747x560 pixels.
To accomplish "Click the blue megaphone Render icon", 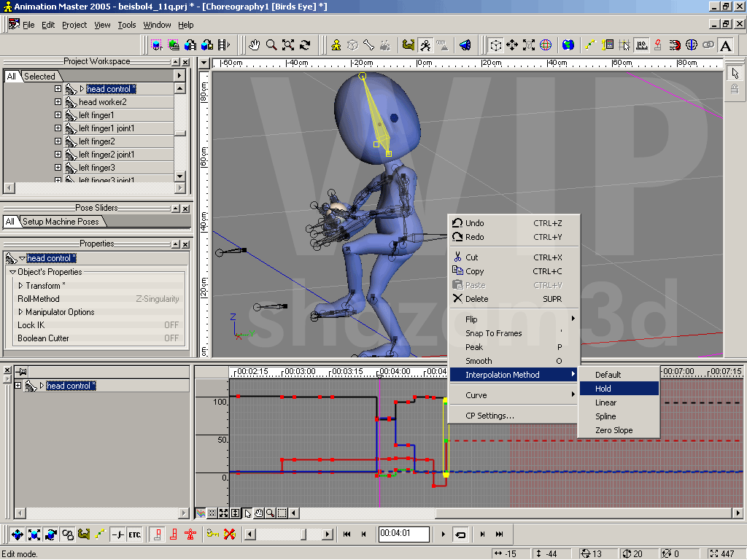I will pyautogui.click(x=465, y=45).
